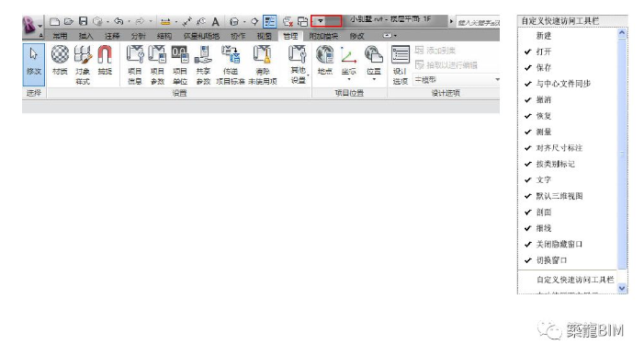
Task: Click the Switch Windows icon
Action: [302, 21]
